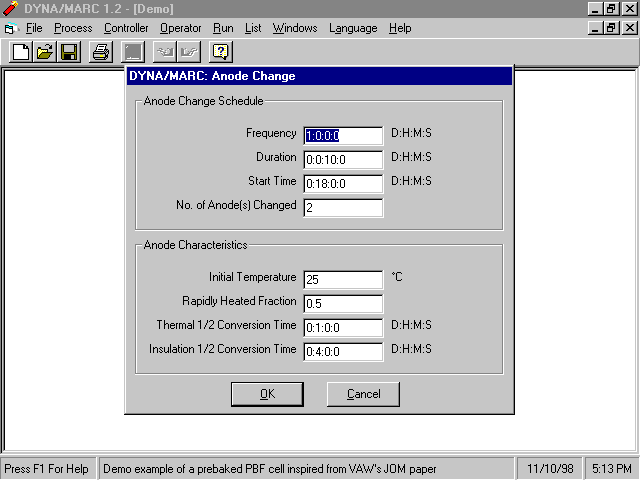Click the document icon left of File menu
640x480 pixels.
coord(11,29)
